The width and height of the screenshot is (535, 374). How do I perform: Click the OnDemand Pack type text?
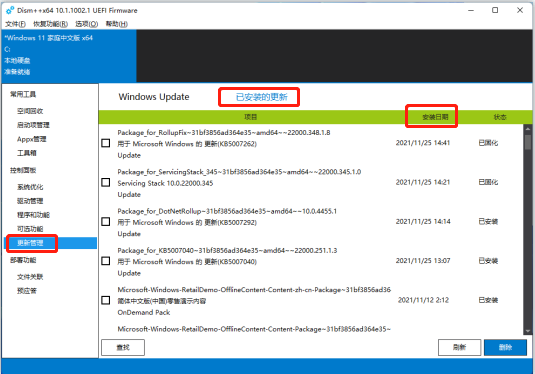[x=144, y=312]
